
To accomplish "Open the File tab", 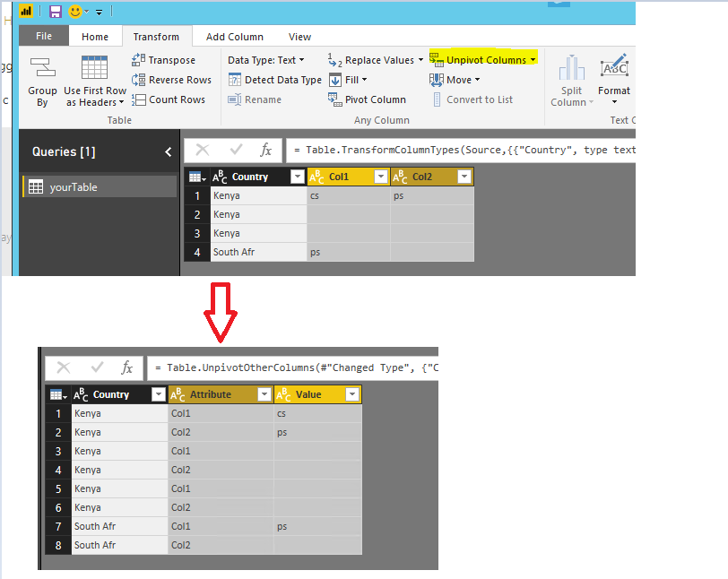I will (x=44, y=36).
